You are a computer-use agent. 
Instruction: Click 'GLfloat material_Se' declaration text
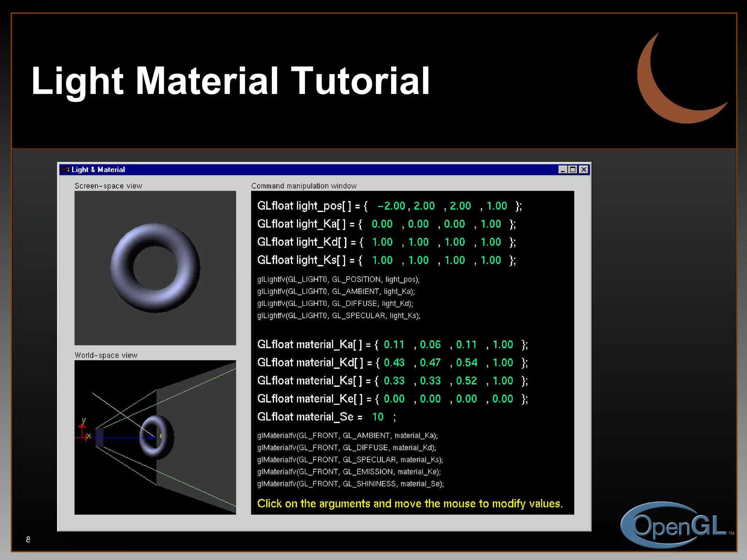pos(305,417)
